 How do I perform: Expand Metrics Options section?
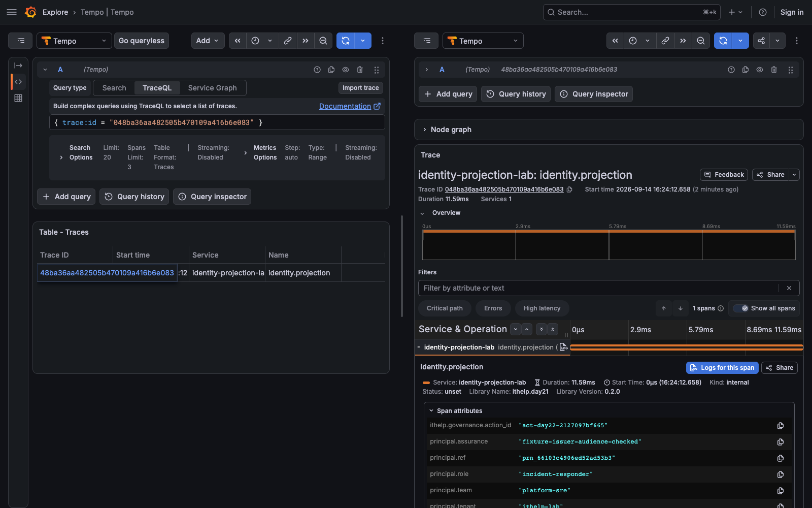click(246, 153)
